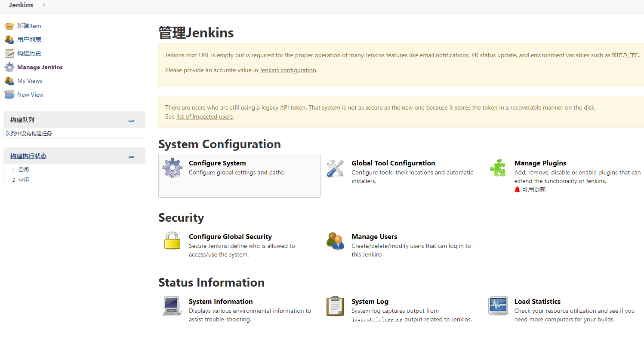Open the 新建Item link
Screen dimensions: 644x339
pyautogui.click(x=29, y=26)
